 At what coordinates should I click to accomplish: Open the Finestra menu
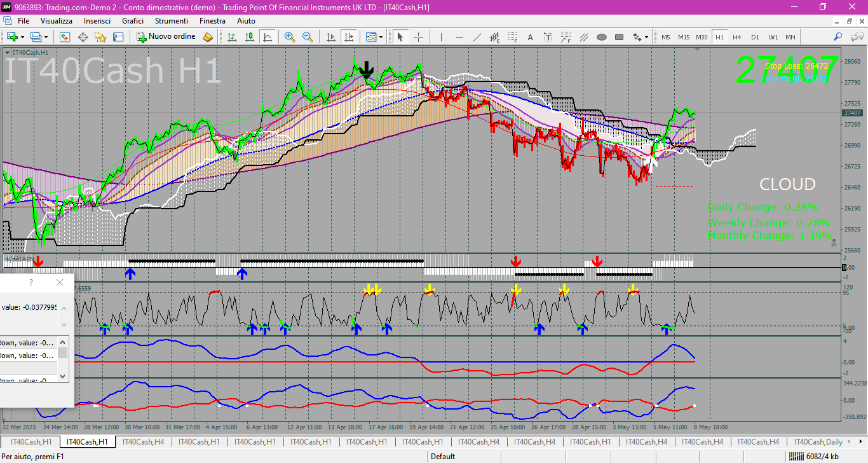(x=212, y=21)
